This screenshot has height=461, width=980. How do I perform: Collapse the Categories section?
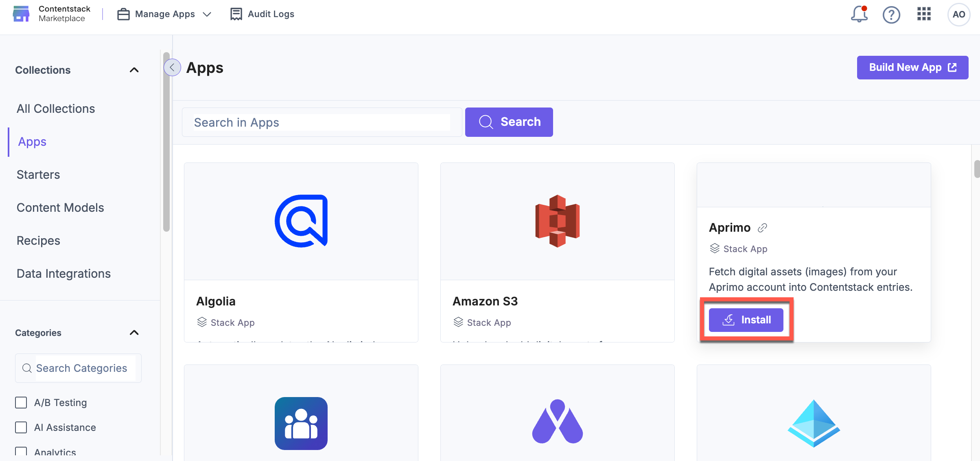134,333
